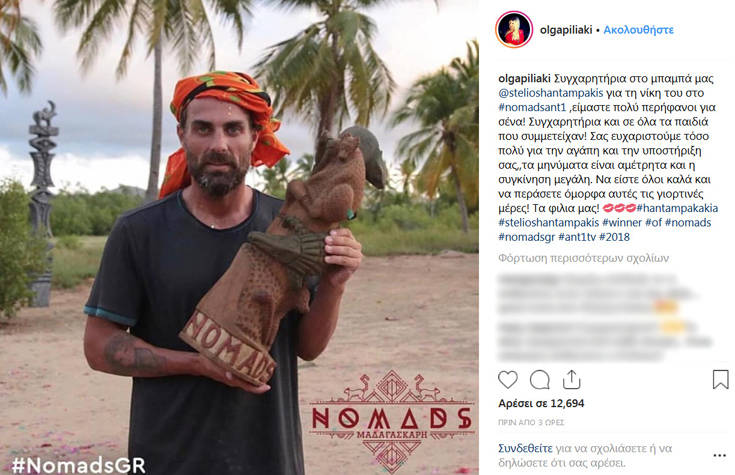
Task: Click the Συνδεθείτε login link
Action: pyautogui.click(x=525, y=448)
